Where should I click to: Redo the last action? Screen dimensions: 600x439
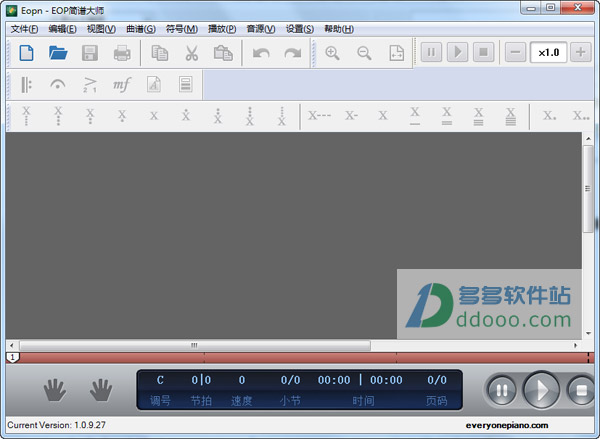pyautogui.click(x=293, y=53)
